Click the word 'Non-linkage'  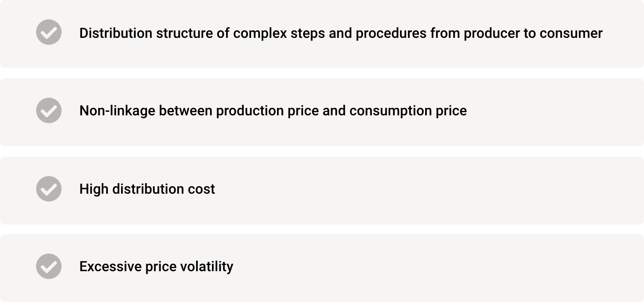click(117, 111)
